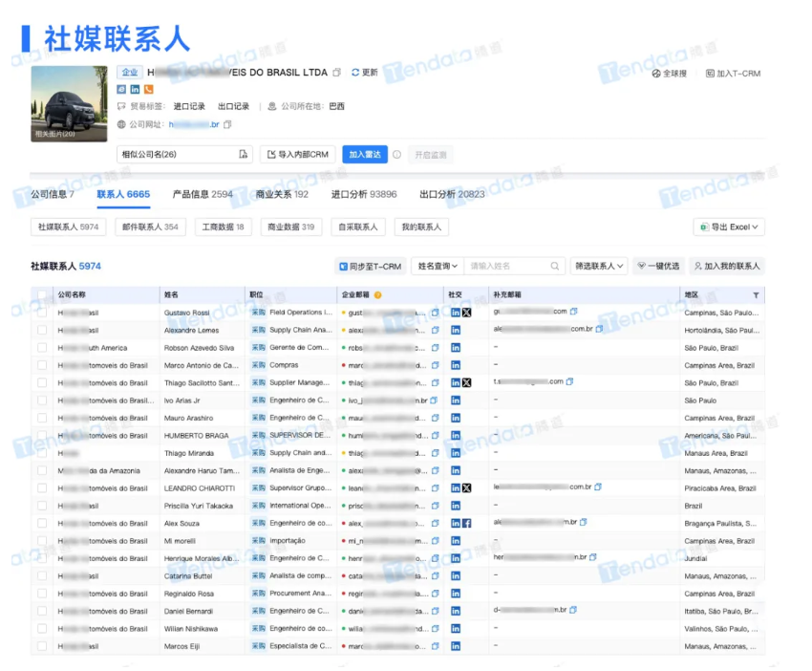This screenshot has width=812, height=671.
Task: Copy Gustavo Rossi's company email
Action: pyautogui.click(x=435, y=313)
